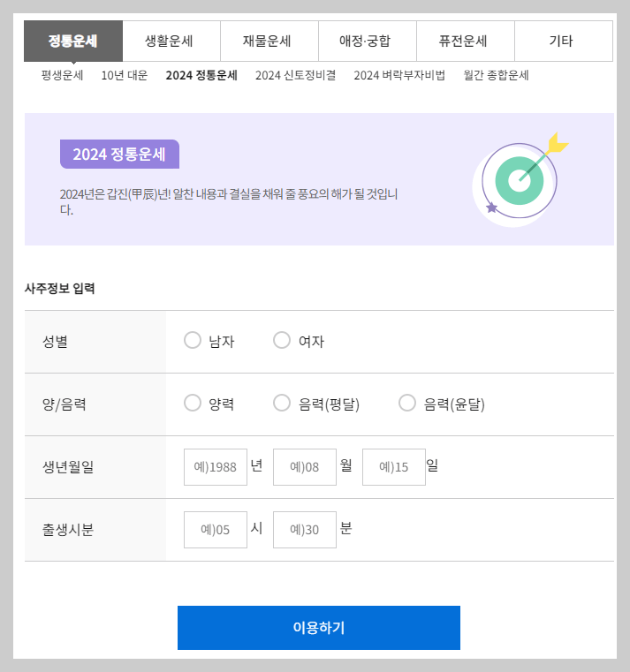630x672 pixels.
Task: Select the 2024 정통운세 submenu link
Action: pos(201,75)
